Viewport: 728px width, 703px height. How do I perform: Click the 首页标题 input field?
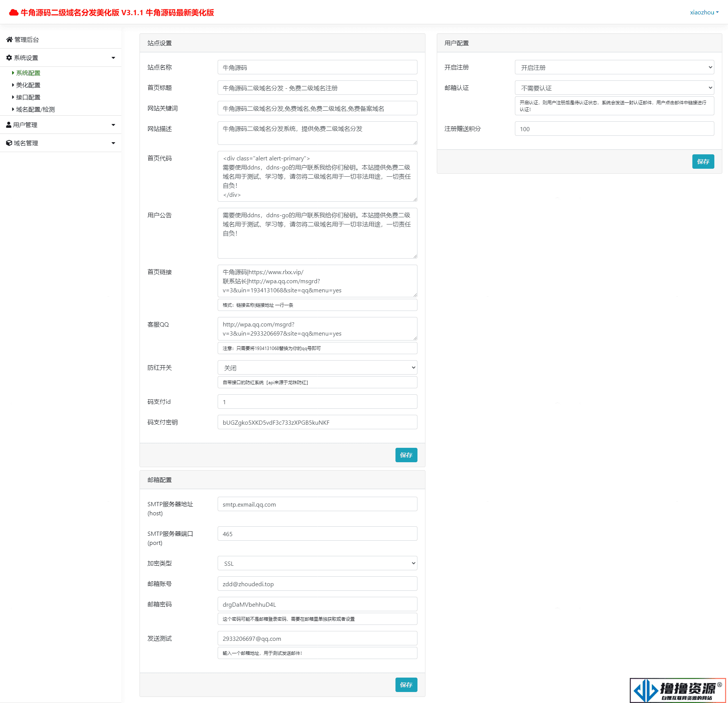coord(317,88)
